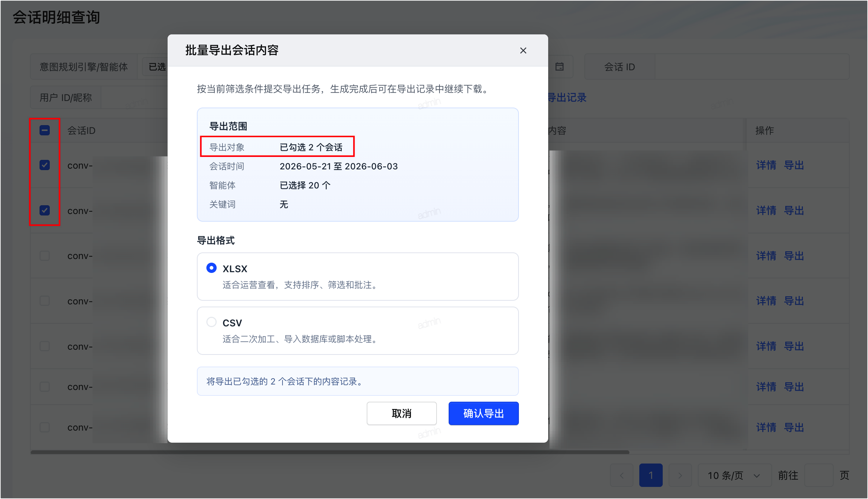Image resolution: width=868 pixels, height=499 pixels.
Task: Uncheck the second conv- row checkbox
Action: [45, 210]
